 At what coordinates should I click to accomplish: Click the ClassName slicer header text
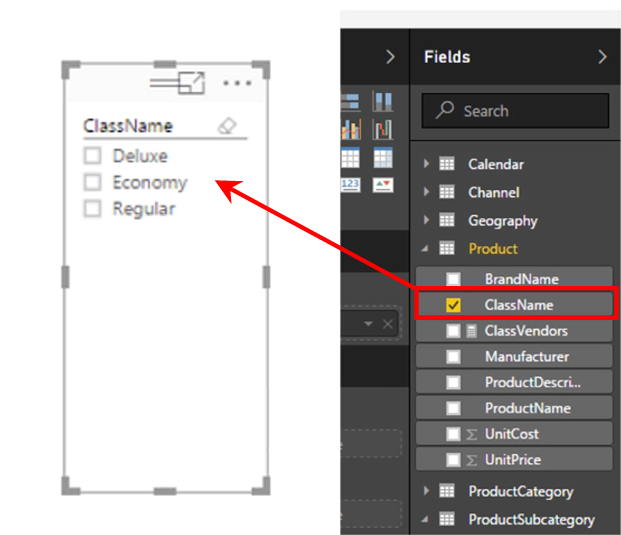pos(128,126)
